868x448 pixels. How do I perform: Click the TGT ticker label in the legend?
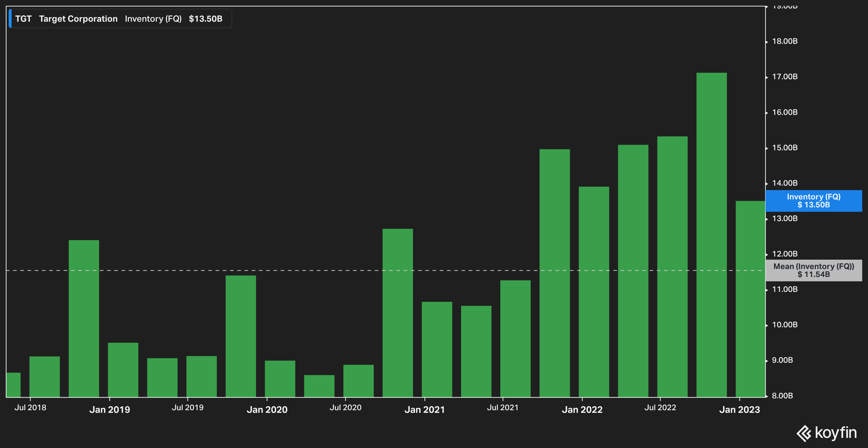[x=23, y=19]
